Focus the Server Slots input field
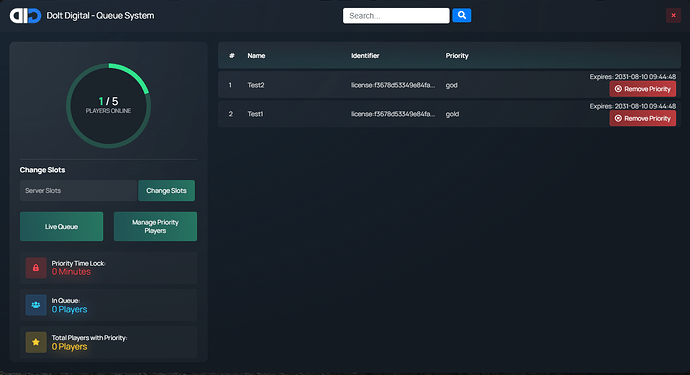Image resolution: width=690 pixels, height=375 pixels. click(78, 191)
